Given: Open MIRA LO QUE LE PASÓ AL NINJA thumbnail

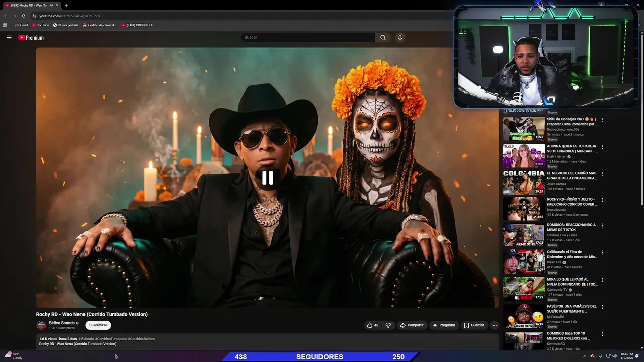Looking at the screenshot, I should point(524,288).
